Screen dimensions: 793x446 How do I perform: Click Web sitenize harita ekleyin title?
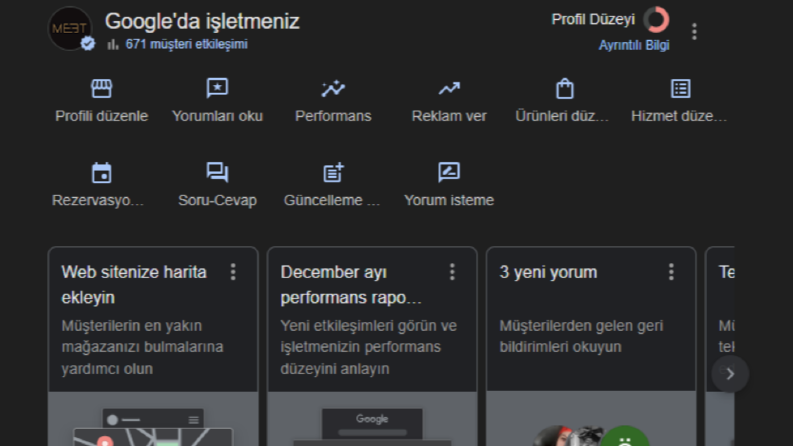(134, 285)
